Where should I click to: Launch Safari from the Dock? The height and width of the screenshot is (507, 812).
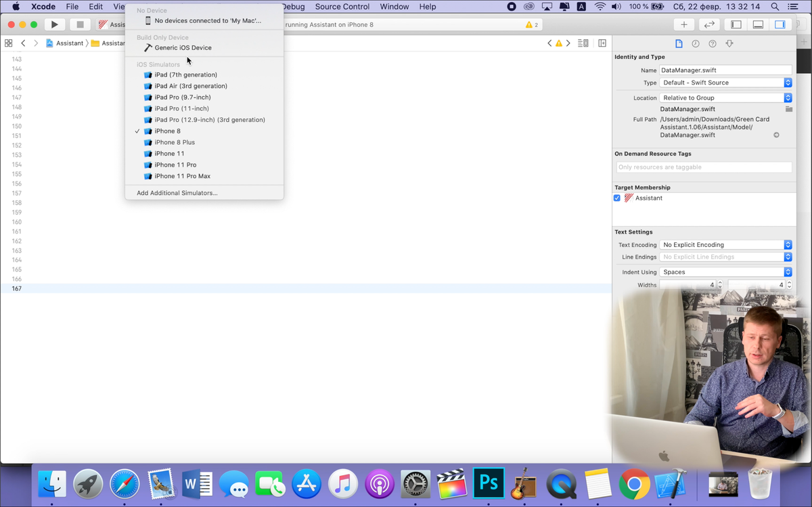point(125,484)
